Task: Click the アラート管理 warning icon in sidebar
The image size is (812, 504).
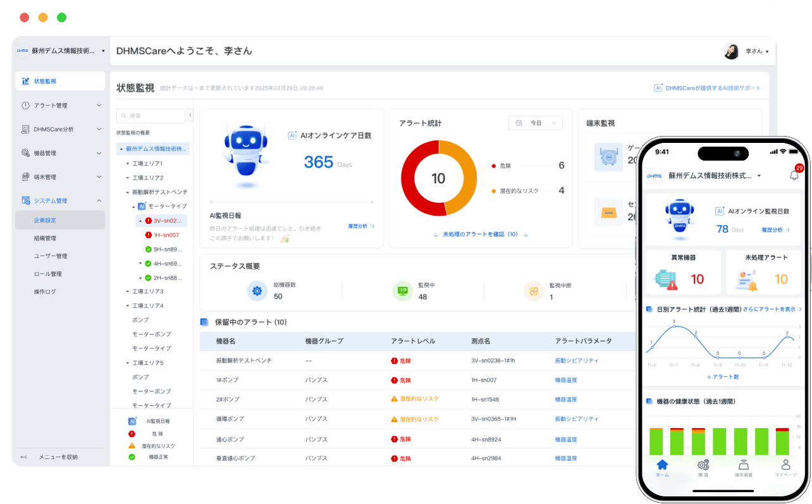Action: (25, 105)
